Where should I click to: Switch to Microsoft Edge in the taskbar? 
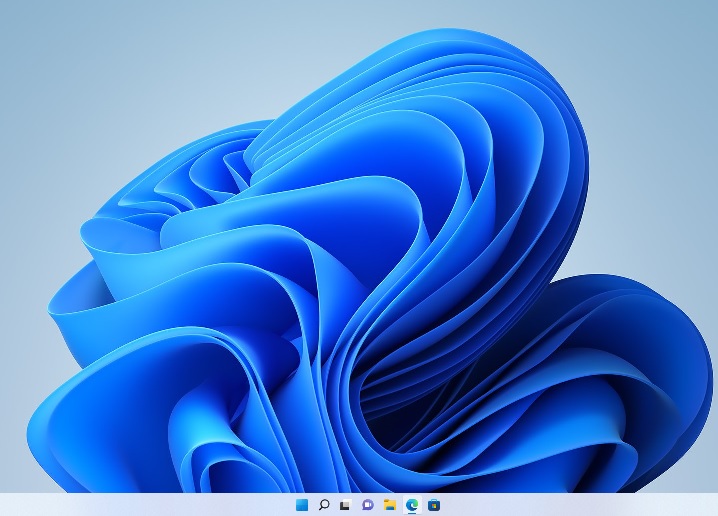[412, 505]
